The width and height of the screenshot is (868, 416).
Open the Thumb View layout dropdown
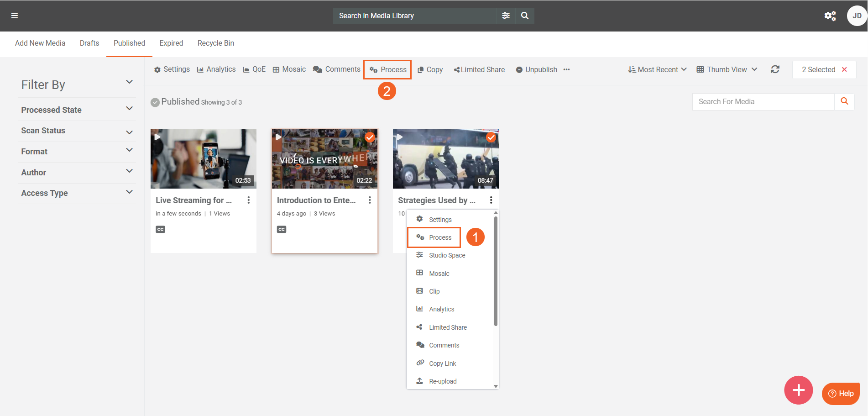click(x=727, y=69)
